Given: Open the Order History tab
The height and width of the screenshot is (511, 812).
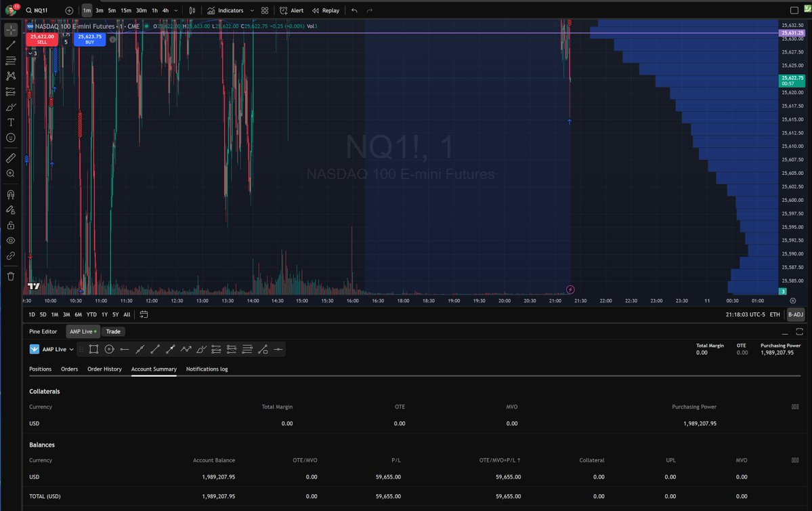Looking at the screenshot, I should (x=104, y=369).
